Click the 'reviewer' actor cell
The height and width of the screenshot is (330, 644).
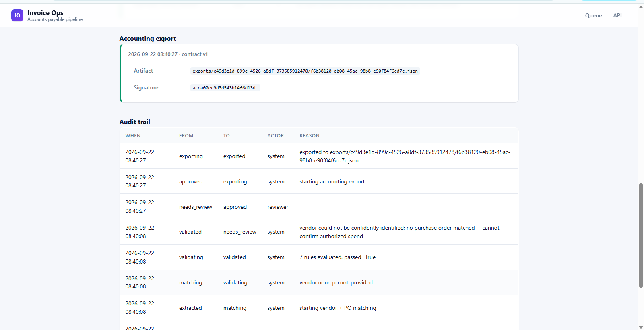(x=278, y=207)
